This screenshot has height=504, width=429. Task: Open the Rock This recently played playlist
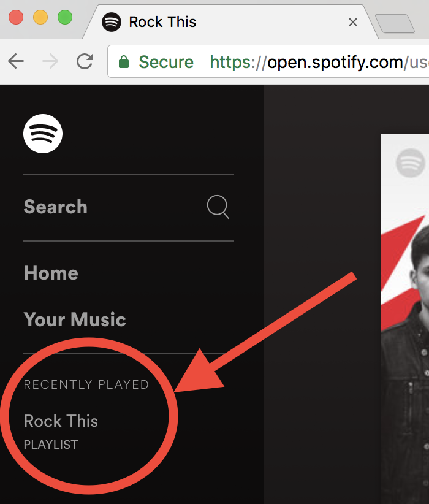[61, 421]
